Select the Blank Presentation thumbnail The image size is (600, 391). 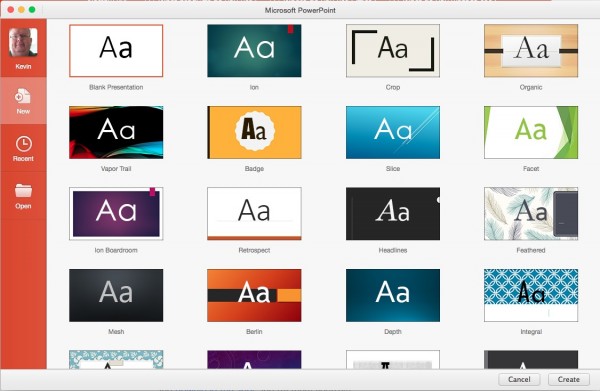(x=116, y=51)
